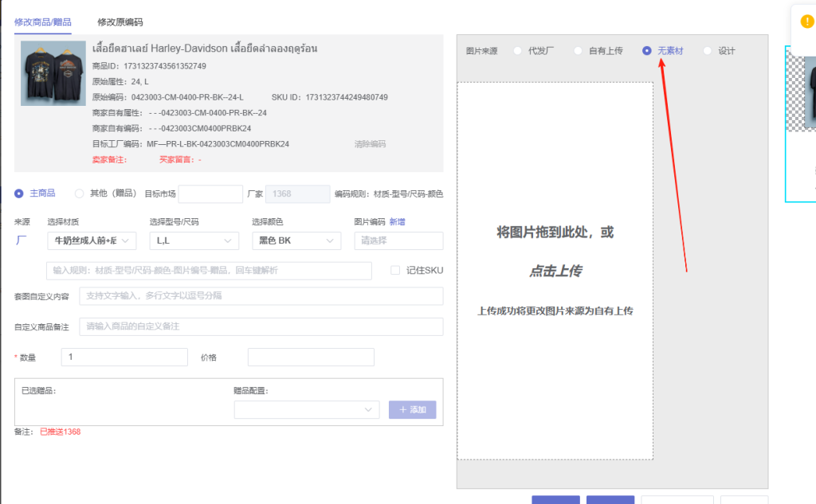Expand the 选择材质 dropdown
Image resolution: width=816 pixels, height=504 pixels.
click(x=92, y=240)
